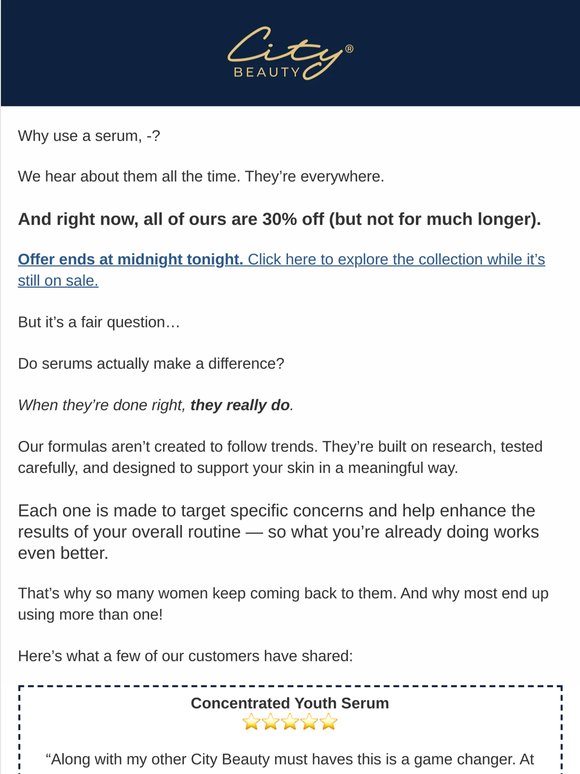Click the first gold star rating
This screenshot has height=774, width=580.
pos(251,722)
